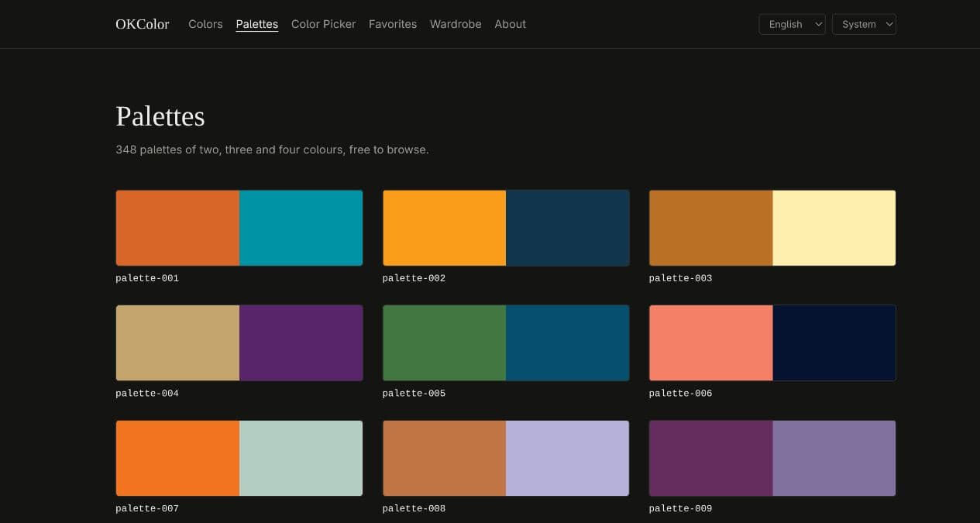980x523 pixels.
Task: Select the amber swatch in palette-002
Action: 445,228
